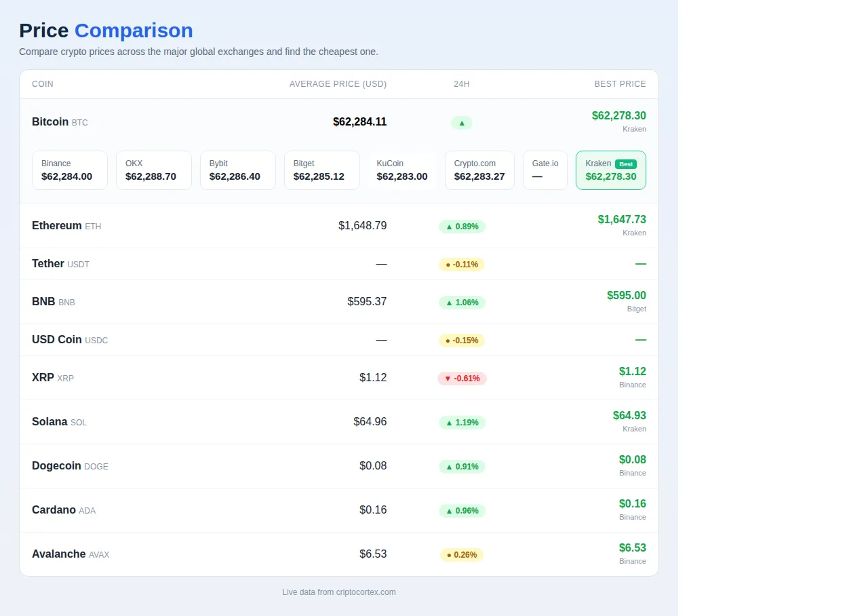Select the Gate.io exchange card
868x616 pixels.
click(x=545, y=170)
